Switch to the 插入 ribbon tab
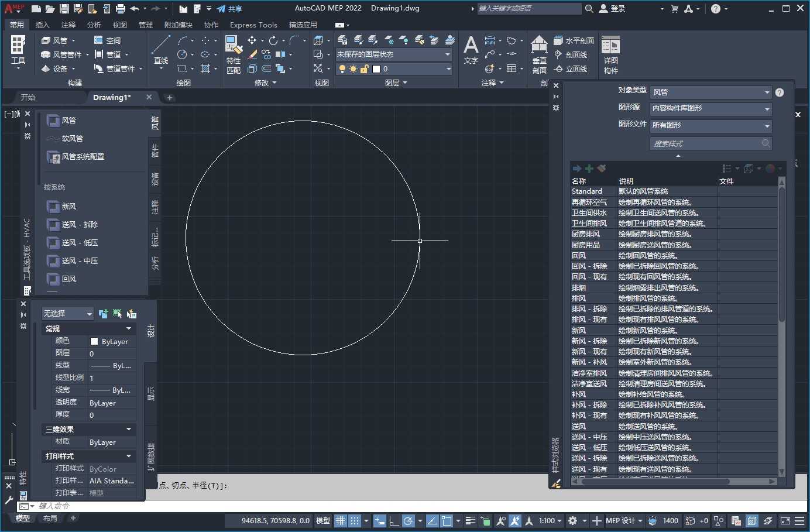 (x=43, y=25)
